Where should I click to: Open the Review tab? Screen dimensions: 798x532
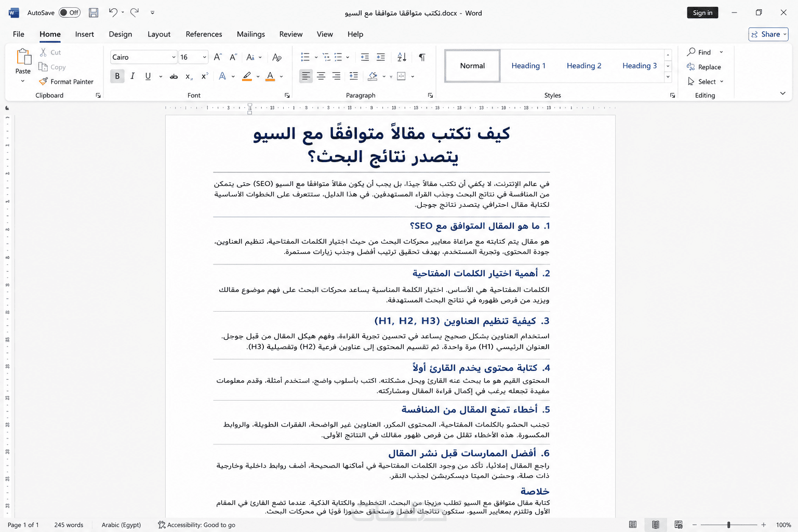coord(291,34)
